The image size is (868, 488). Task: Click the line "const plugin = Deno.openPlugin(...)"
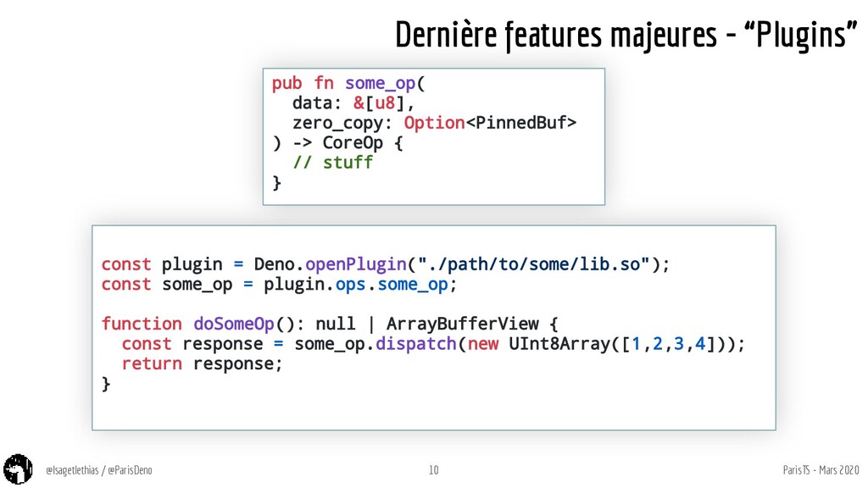coord(386,264)
